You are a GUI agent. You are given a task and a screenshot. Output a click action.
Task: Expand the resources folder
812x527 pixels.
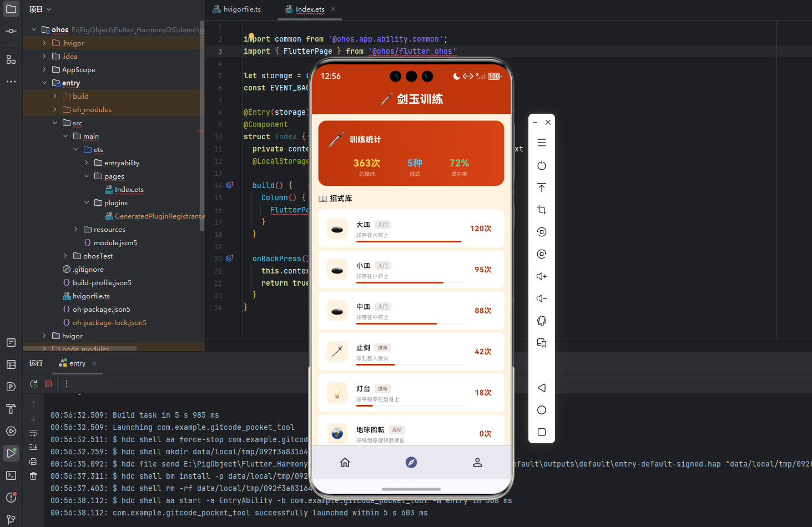76,229
